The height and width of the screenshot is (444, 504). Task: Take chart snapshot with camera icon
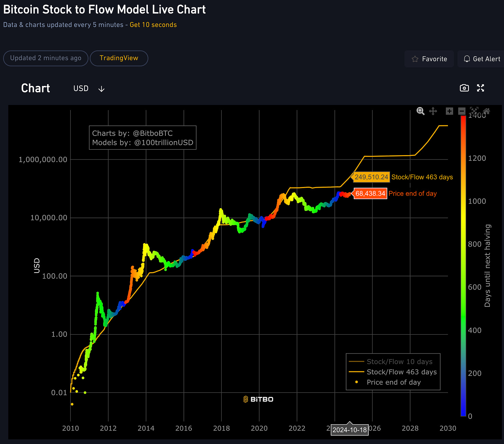click(464, 88)
